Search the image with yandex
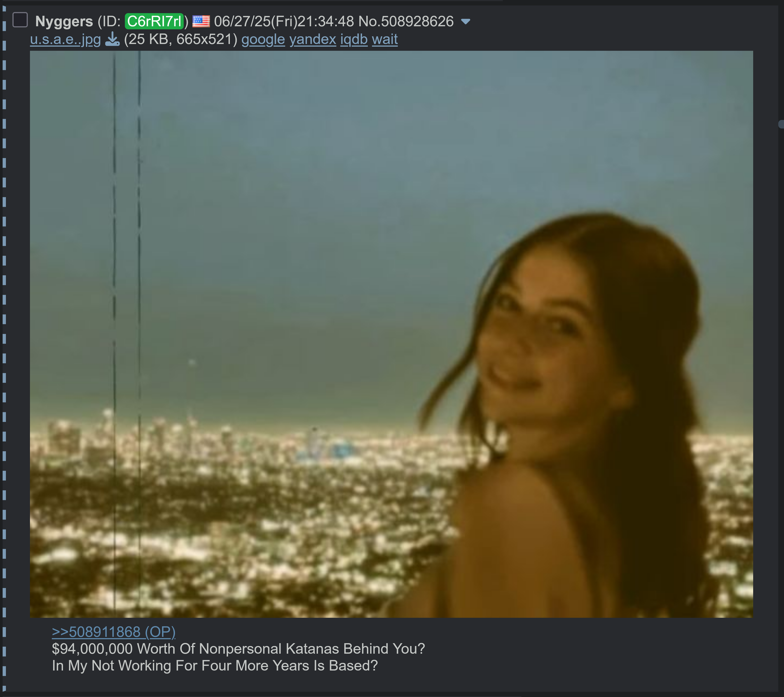 [313, 39]
